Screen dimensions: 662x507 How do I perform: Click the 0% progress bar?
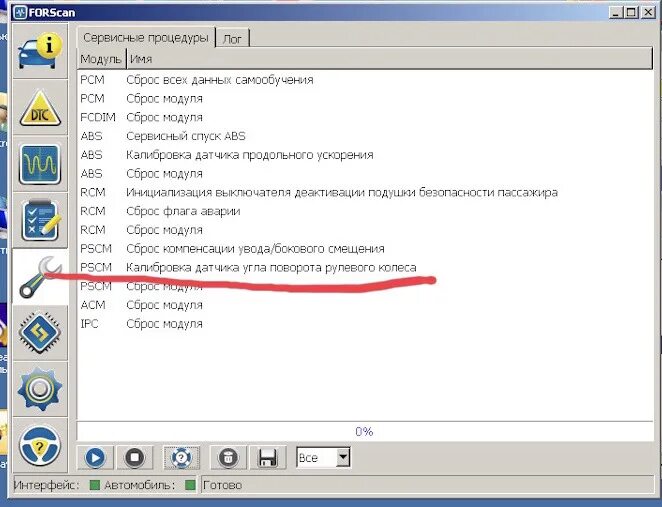[x=365, y=431]
